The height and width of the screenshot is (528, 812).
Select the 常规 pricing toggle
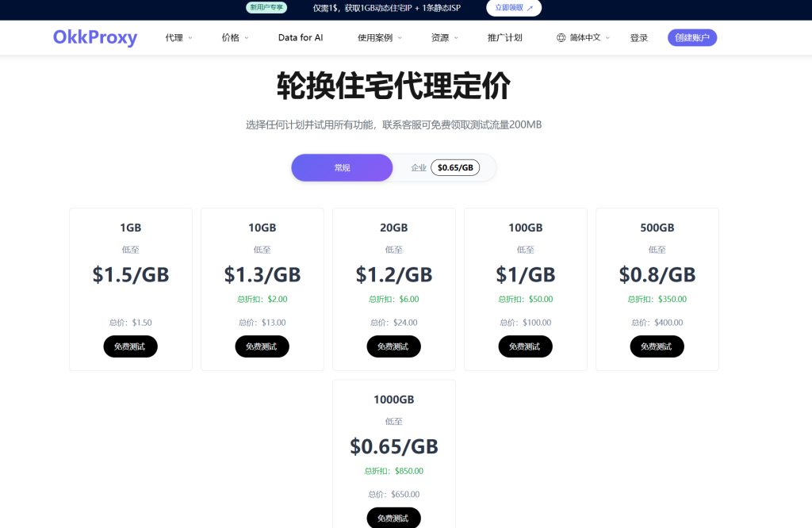tap(342, 167)
